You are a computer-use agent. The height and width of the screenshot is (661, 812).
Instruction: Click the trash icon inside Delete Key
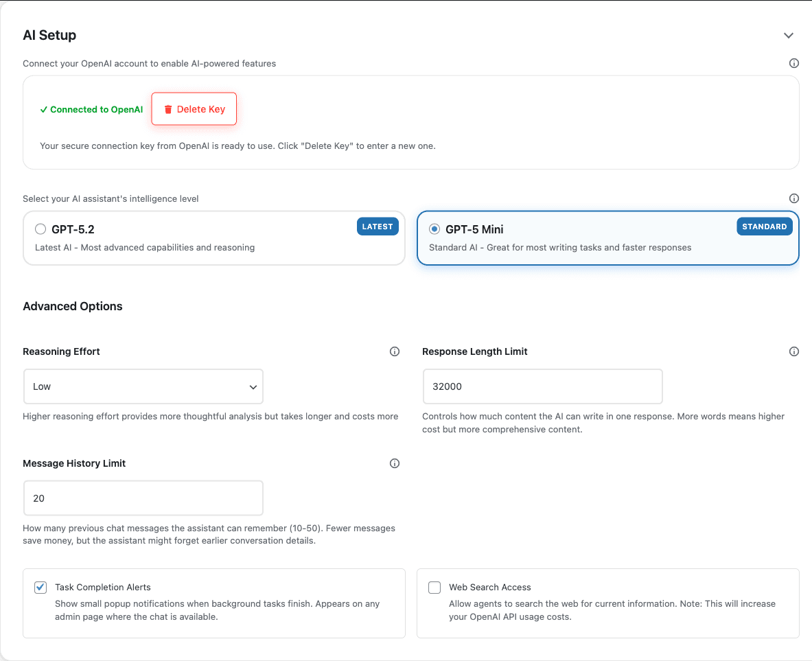pos(167,109)
